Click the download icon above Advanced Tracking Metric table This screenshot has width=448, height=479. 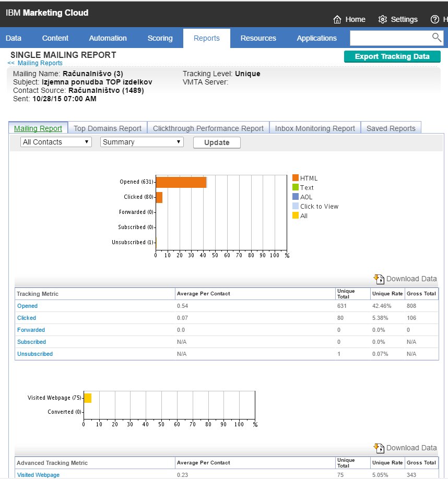coord(379,448)
